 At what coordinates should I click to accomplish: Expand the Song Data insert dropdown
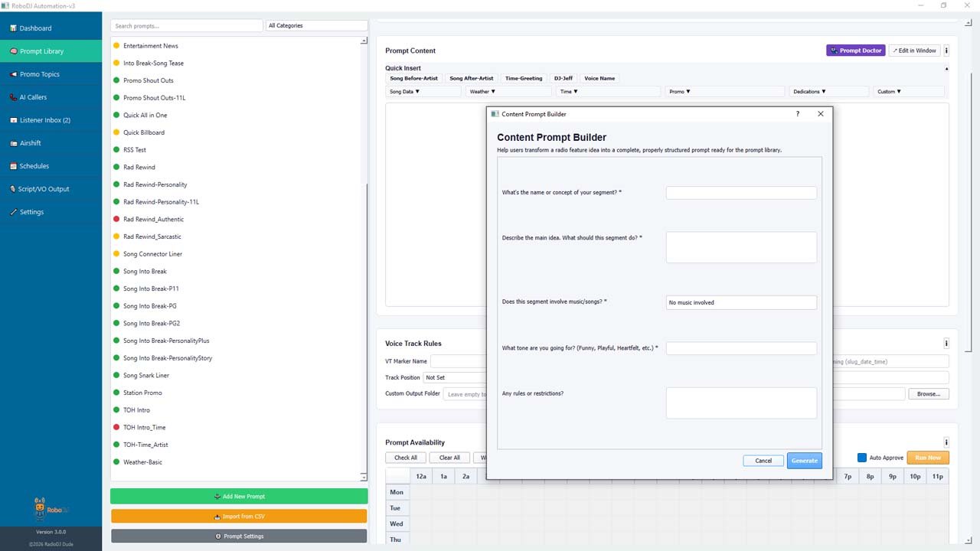coord(423,92)
